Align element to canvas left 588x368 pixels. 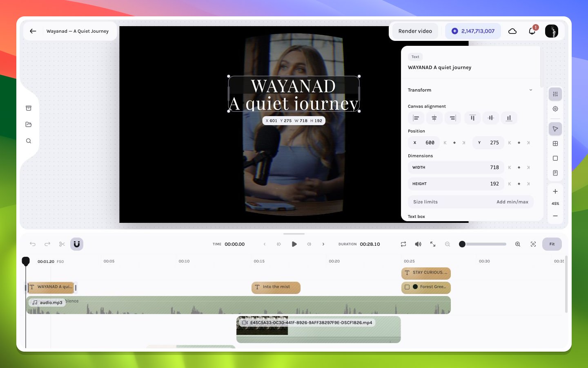point(416,118)
